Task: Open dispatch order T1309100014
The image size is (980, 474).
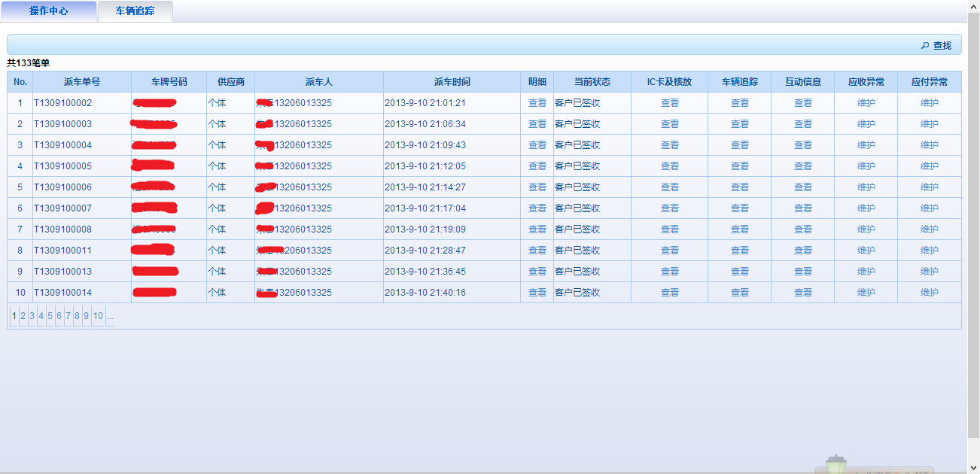Action: 62,293
